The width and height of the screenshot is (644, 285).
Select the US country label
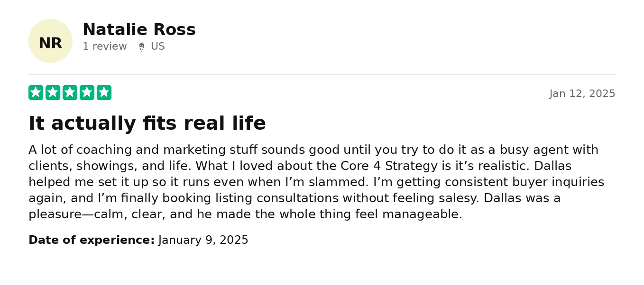coord(158,46)
